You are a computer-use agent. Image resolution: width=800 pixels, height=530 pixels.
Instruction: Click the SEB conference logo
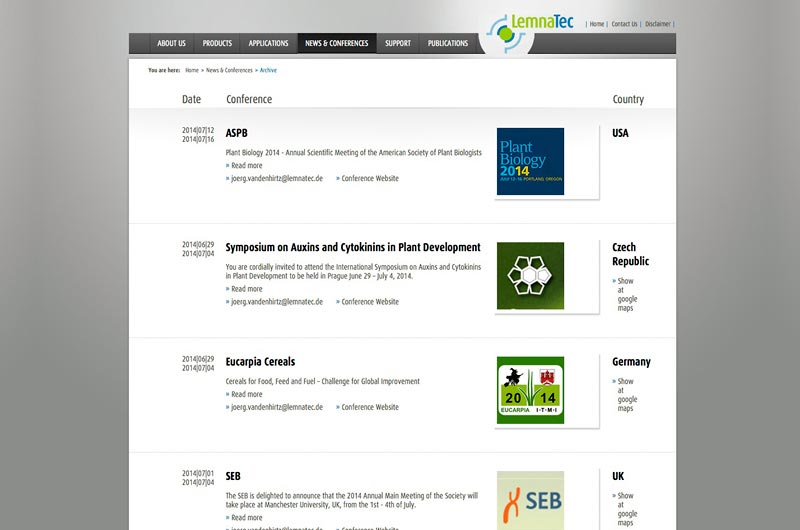pos(530,500)
